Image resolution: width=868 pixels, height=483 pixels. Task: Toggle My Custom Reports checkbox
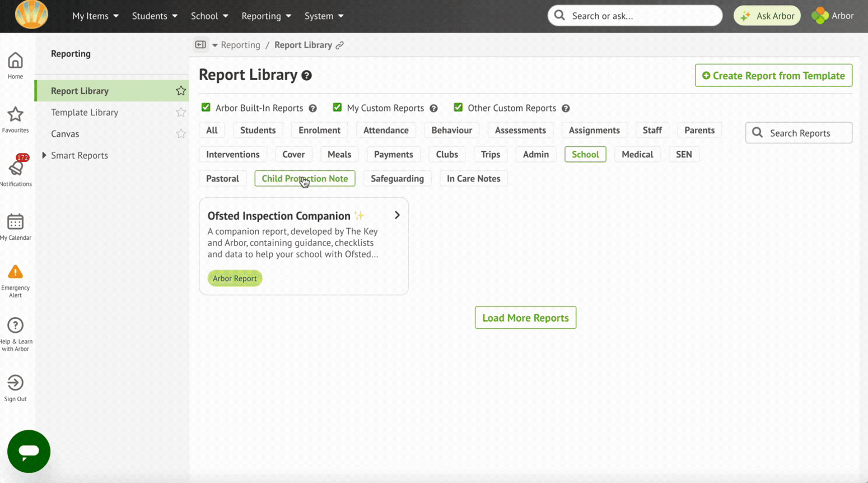(x=337, y=108)
